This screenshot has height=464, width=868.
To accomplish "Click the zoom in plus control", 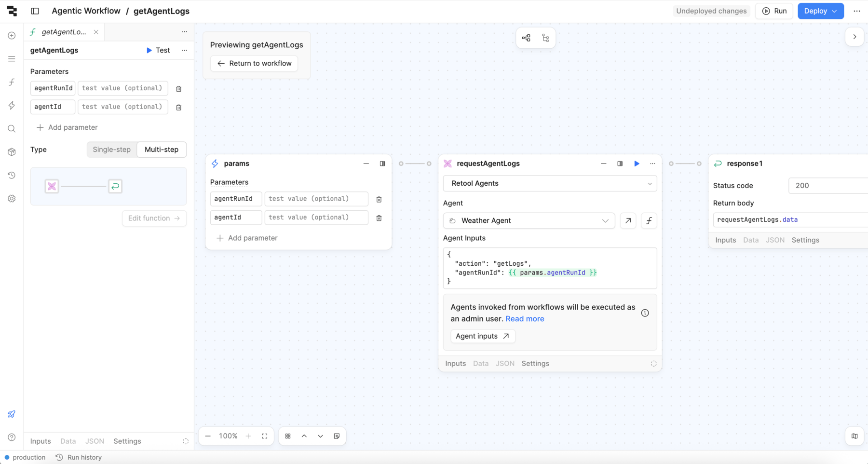I will [x=248, y=436].
